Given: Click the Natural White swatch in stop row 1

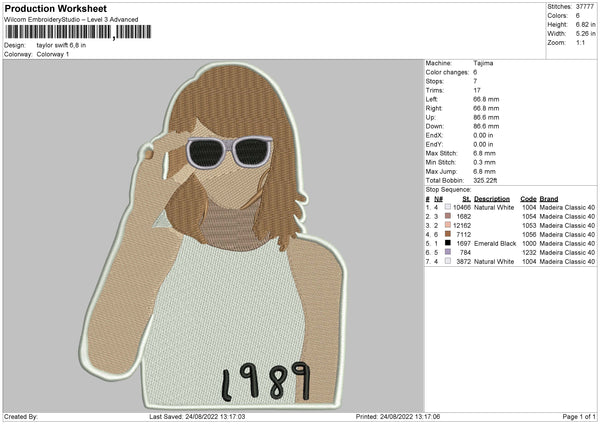Looking at the screenshot, I should (448, 207).
